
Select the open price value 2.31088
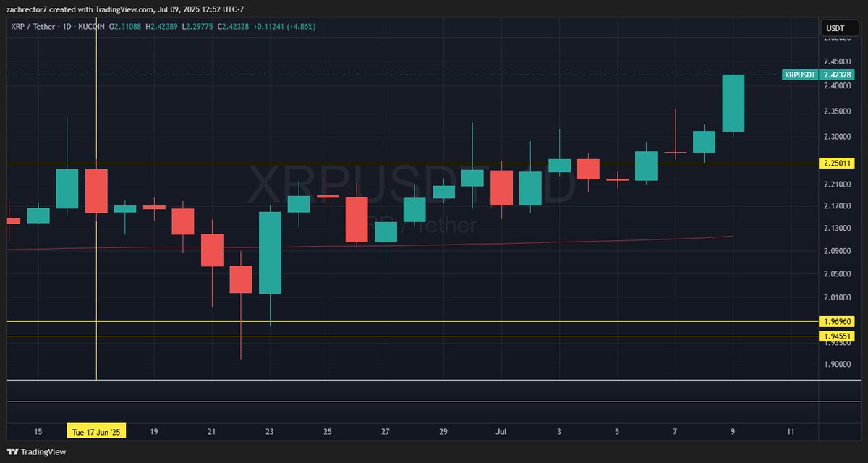(x=124, y=27)
